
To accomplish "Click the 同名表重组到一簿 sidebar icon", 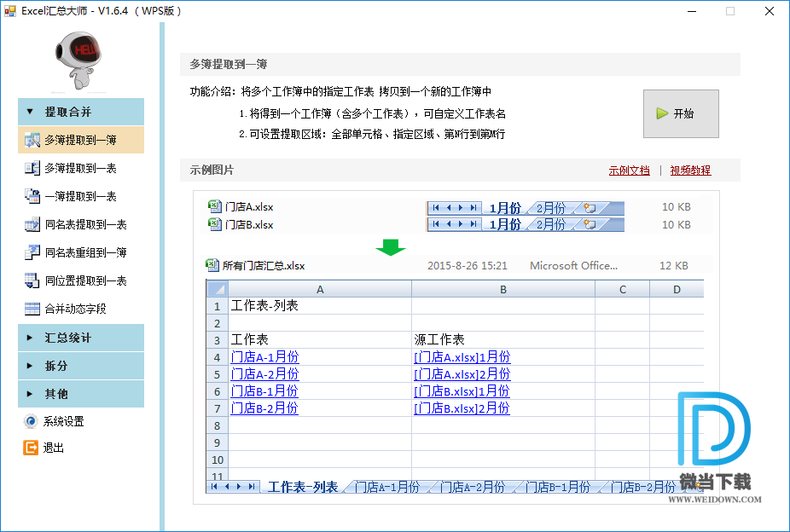I will pyautogui.click(x=32, y=252).
